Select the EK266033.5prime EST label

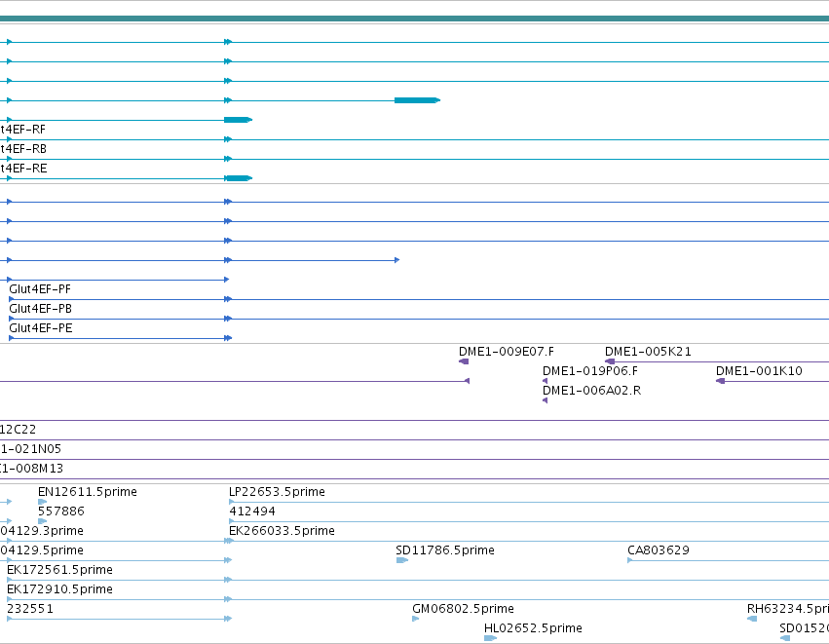pos(282,531)
